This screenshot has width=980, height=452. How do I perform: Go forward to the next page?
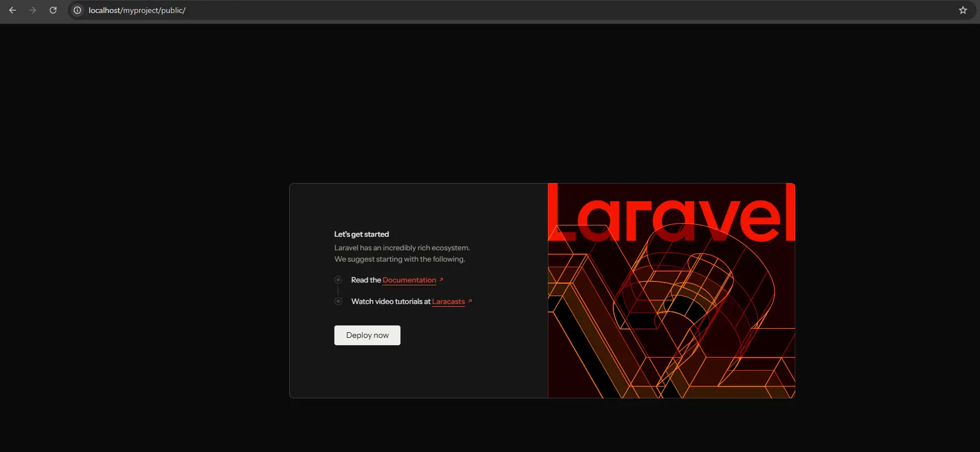[x=33, y=10]
